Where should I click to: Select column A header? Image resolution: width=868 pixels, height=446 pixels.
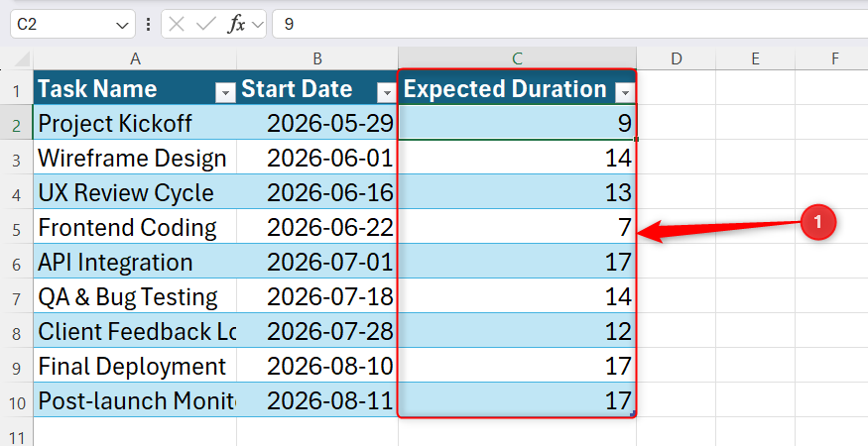pyautogui.click(x=135, y=58)
